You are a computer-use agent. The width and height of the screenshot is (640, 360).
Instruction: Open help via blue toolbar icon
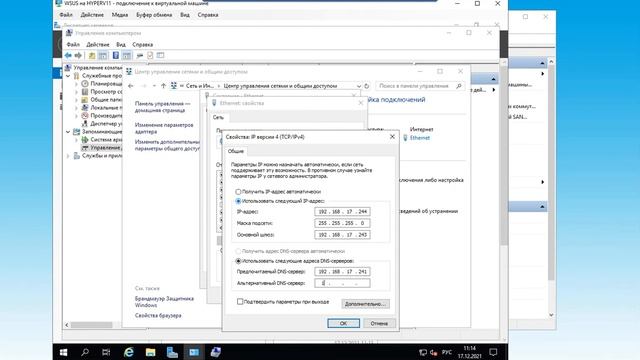click(116, 55)
